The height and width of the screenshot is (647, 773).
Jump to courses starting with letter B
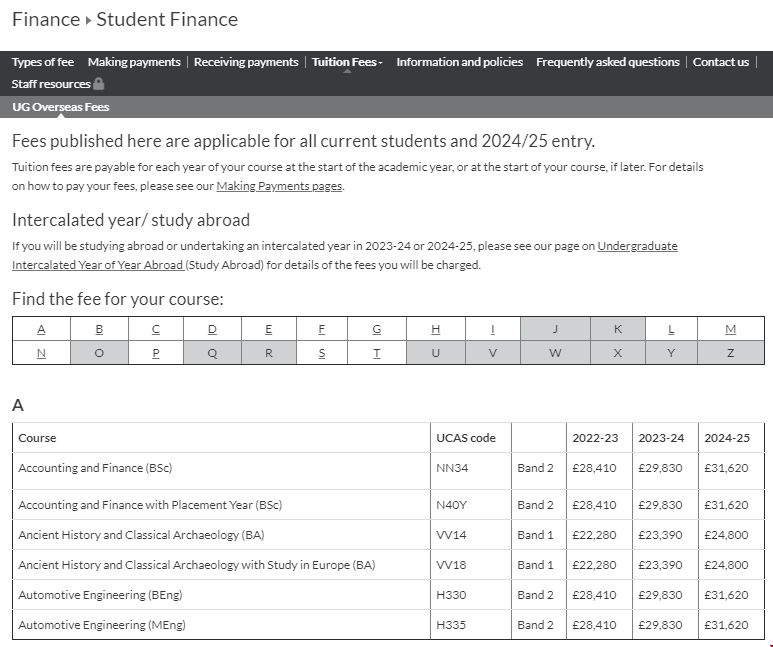98,329
